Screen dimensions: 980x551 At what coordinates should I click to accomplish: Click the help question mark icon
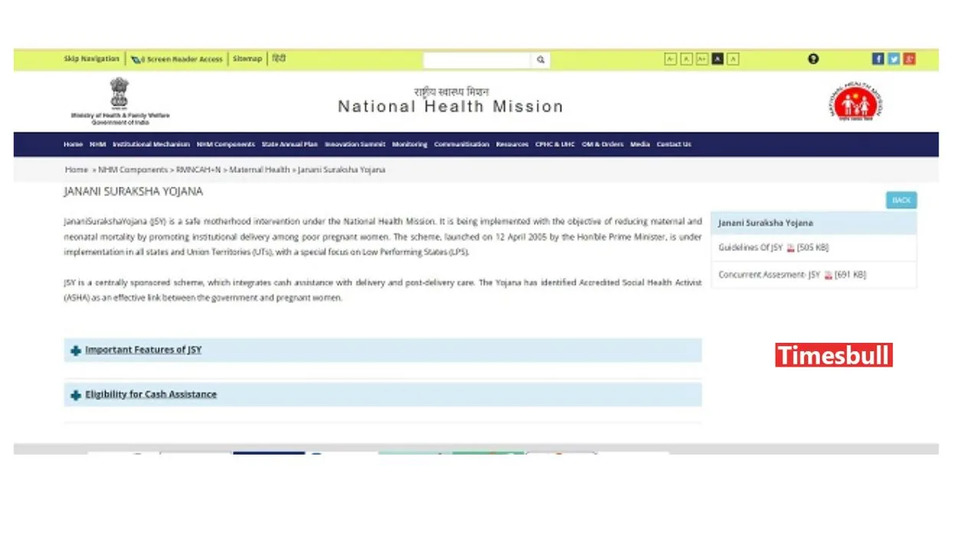tap(813, 59)
